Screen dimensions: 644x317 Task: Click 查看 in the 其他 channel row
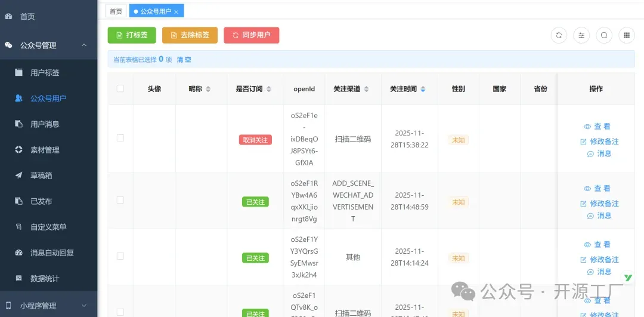pos(602,245)
